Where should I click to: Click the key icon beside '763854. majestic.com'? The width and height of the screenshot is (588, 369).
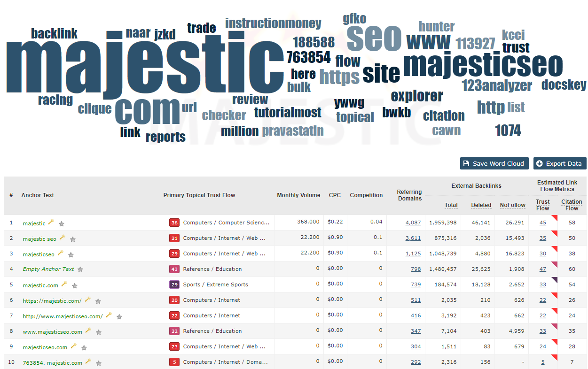point(88,362)
